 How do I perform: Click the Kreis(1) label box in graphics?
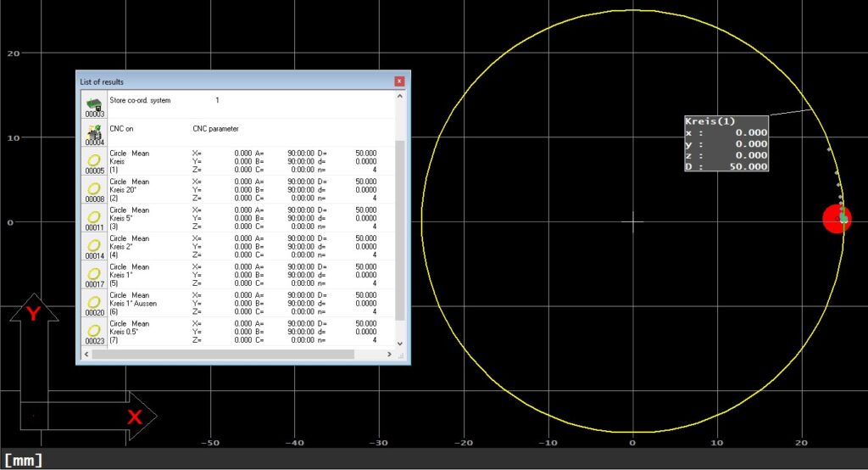pyautogui.click(x=726, y=144)
